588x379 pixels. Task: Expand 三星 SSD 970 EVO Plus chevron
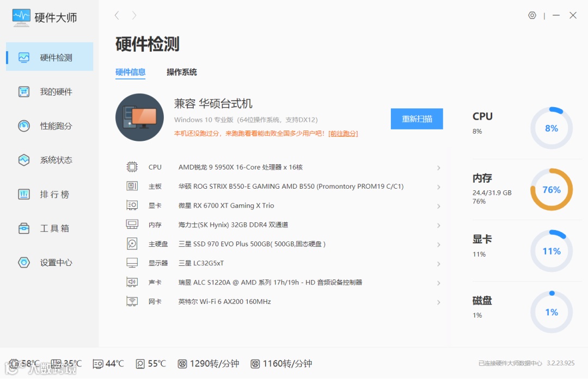point(438,245)
